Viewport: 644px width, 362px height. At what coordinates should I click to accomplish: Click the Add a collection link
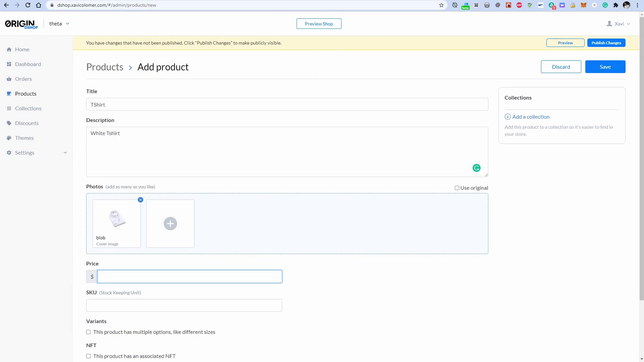(531, 117)
